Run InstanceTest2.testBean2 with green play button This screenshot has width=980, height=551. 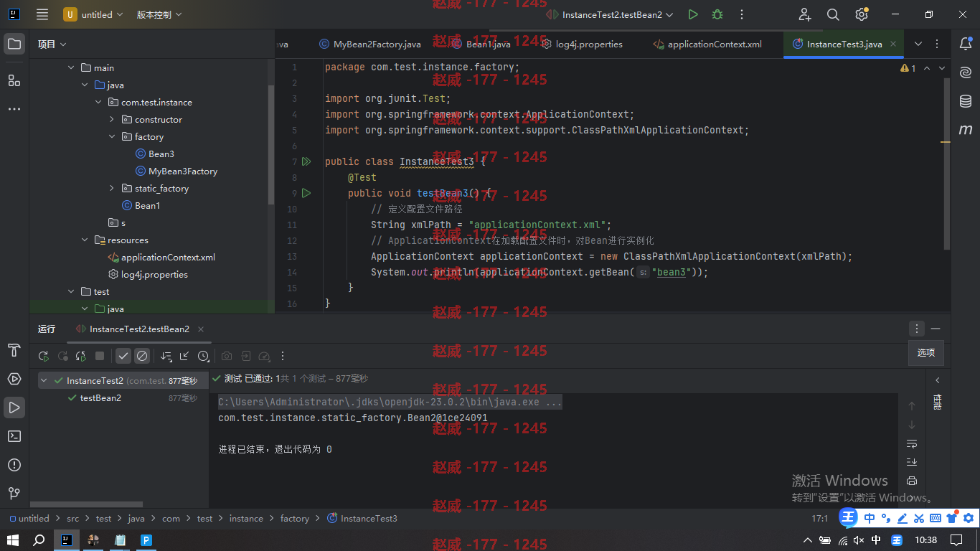coord(693,14)
